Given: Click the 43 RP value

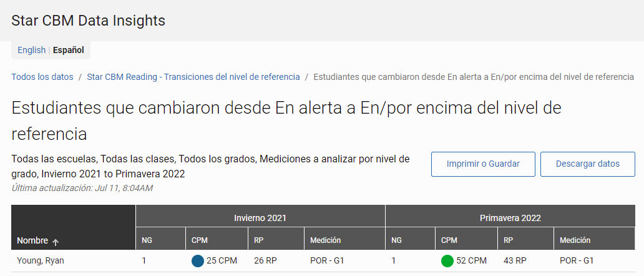Looking at the screenshot, I should click(515, 261).
